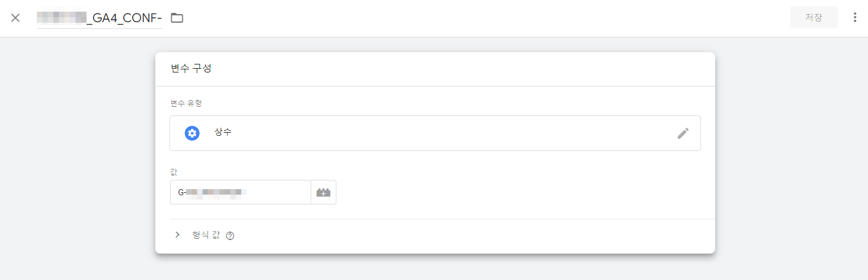Image resolution: width=868 pixels, height=280 pixels.
Task: Open the help question mark beside 형식 값
Action: [230, 235]
